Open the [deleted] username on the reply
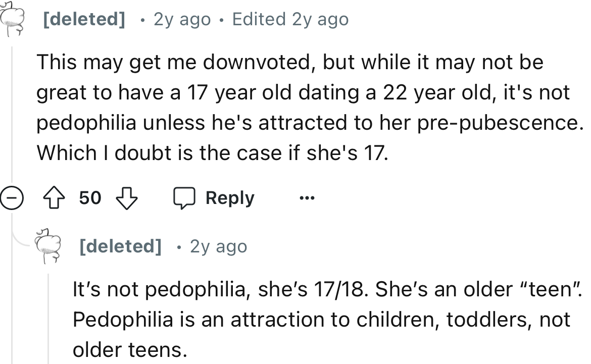 click(x=120, y=246)
